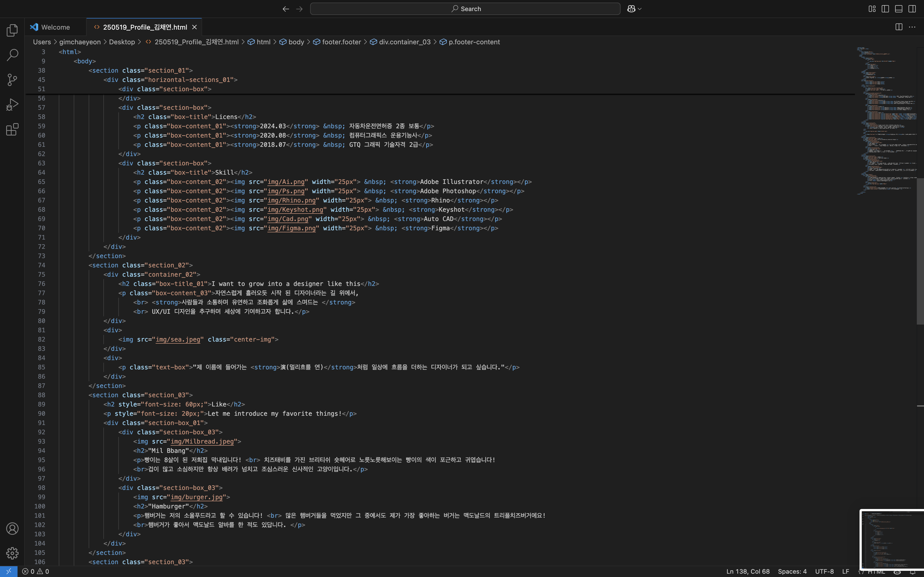
Task: Open the Source Control view
Action: click(12, 80)
